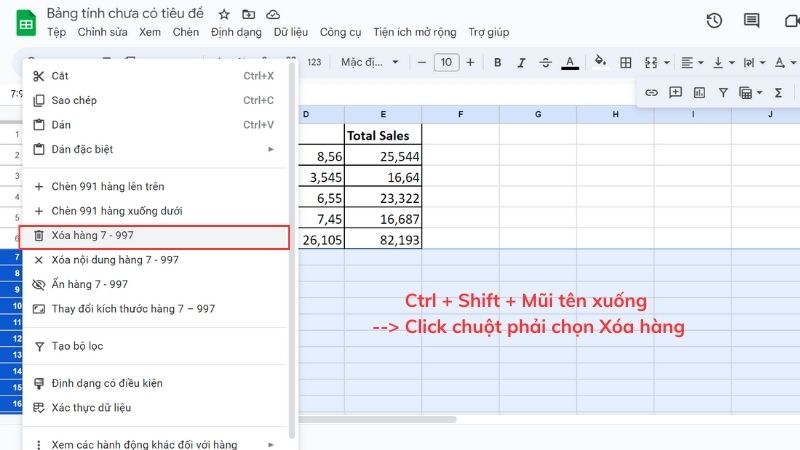800x450 pixels.
Task: Check cloud save status icon
Action: pyautogui.click(x=273, y=14)
